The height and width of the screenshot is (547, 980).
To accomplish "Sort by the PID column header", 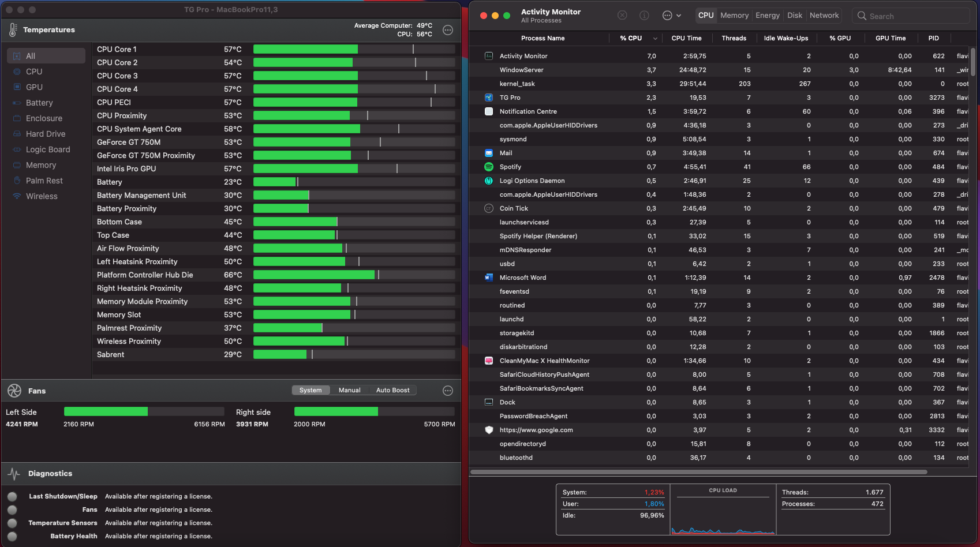I will (x=933, y=38).
